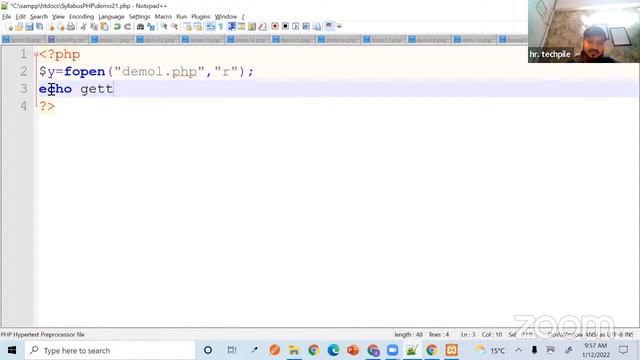The image size is (640, 360).
Task: Click line number 2 in the margin
Action: point(23,71)
